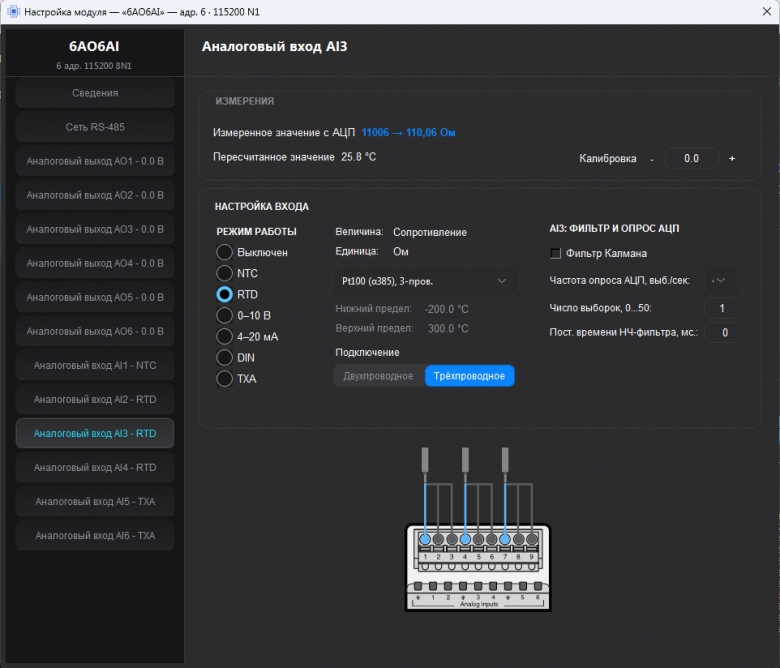Click the wiring diagram terminal block image

478,529
